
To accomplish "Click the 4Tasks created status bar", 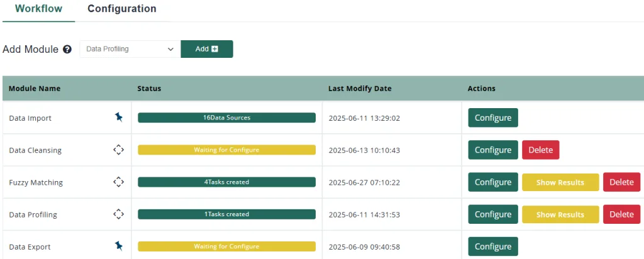I will tap(226, 182).
